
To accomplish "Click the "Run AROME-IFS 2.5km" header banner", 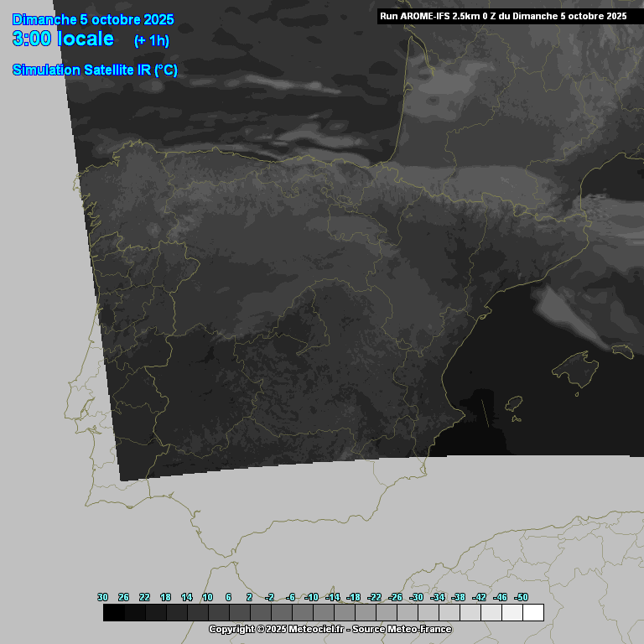I will [503, 16].
